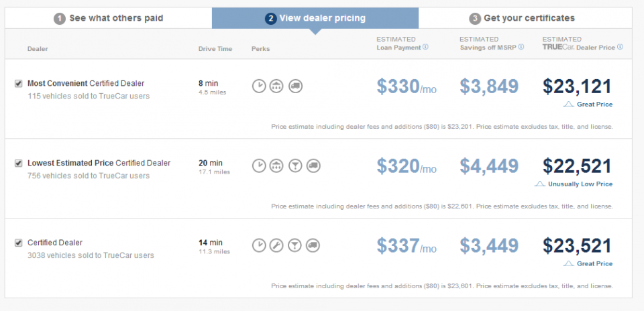Click the $23,521 dealer price
The width and height of the screenshot is (644, 311).
578,246
